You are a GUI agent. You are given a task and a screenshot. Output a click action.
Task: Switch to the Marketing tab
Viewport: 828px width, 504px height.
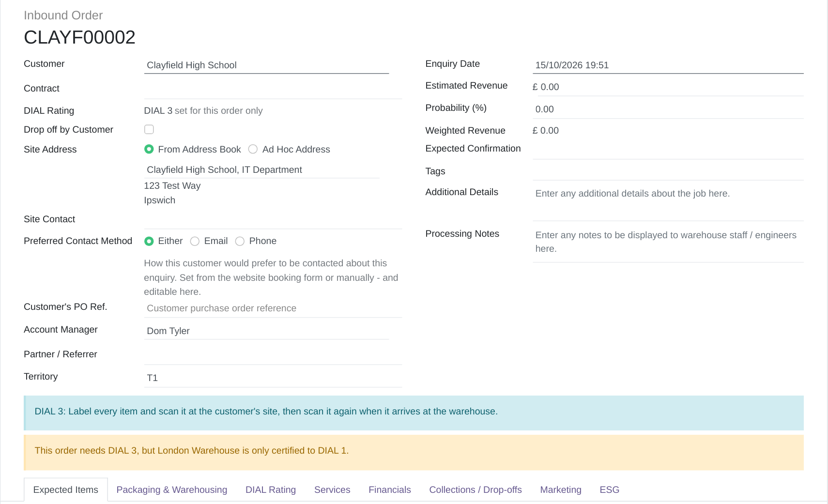tap(561, 490)
